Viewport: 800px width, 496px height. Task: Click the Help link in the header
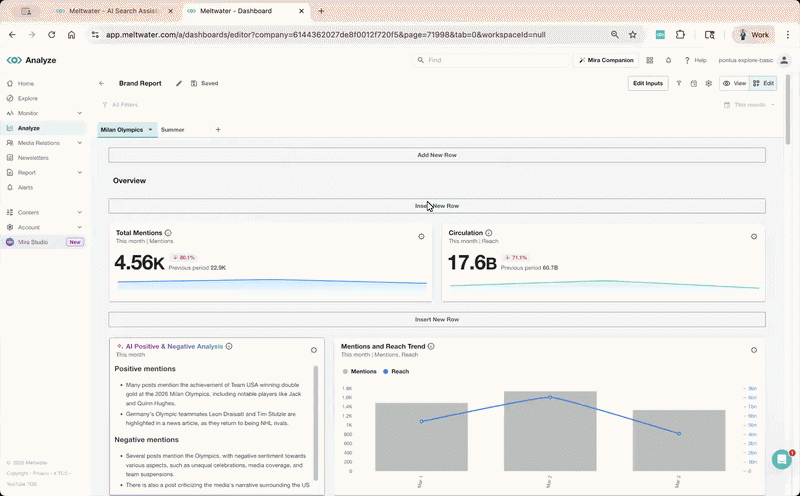701,60
